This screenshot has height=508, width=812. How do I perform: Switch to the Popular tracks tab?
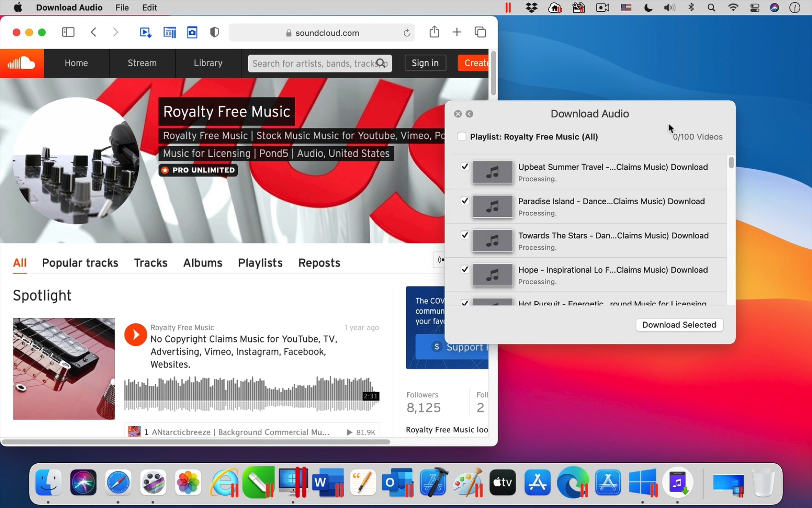point(80,263)
